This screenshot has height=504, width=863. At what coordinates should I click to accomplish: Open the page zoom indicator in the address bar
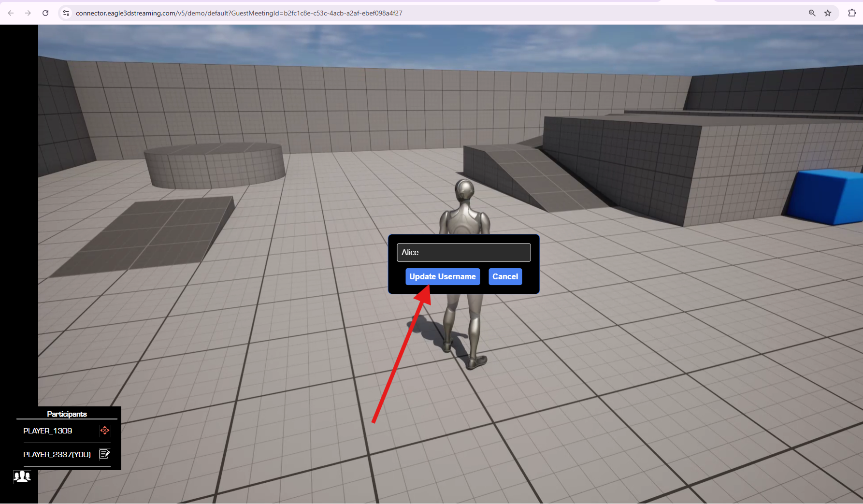click(812, 13)
